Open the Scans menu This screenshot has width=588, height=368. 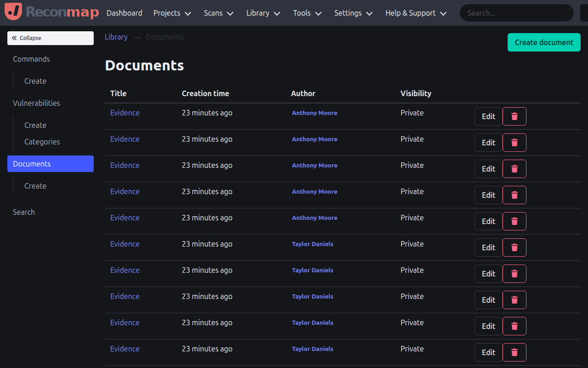click(218, 13)
